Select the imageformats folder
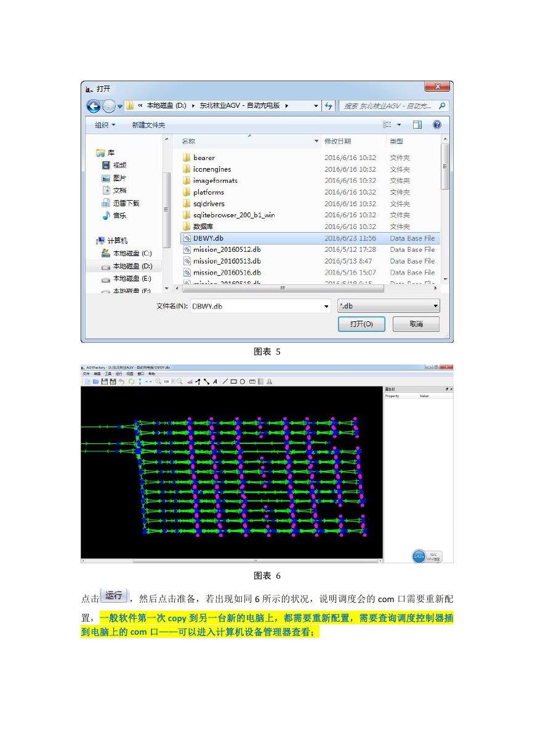The image size is (535, 756). [215, 180]
